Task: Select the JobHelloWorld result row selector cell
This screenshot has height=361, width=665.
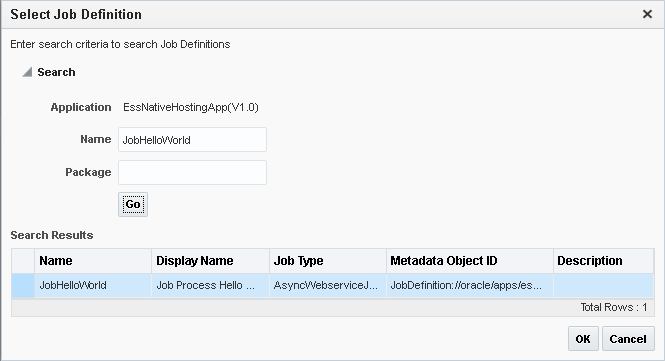Action: click(23, 285)
